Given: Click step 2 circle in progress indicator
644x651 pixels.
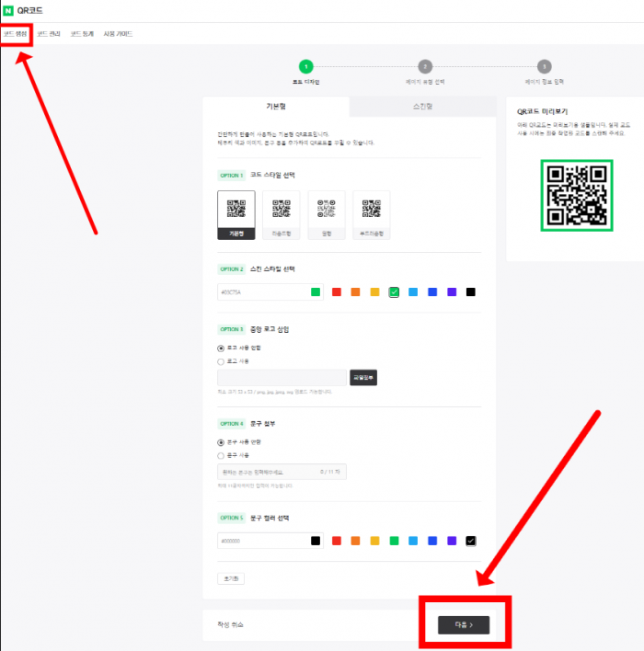Looking at the screenshot, I should pyautogui.click(x=425, y=66).
